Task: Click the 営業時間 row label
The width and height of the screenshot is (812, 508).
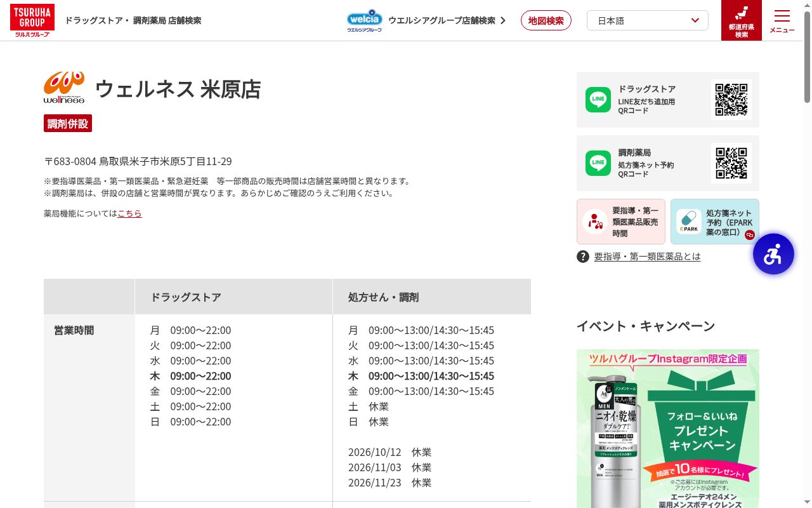Action: tap(74, 330)
